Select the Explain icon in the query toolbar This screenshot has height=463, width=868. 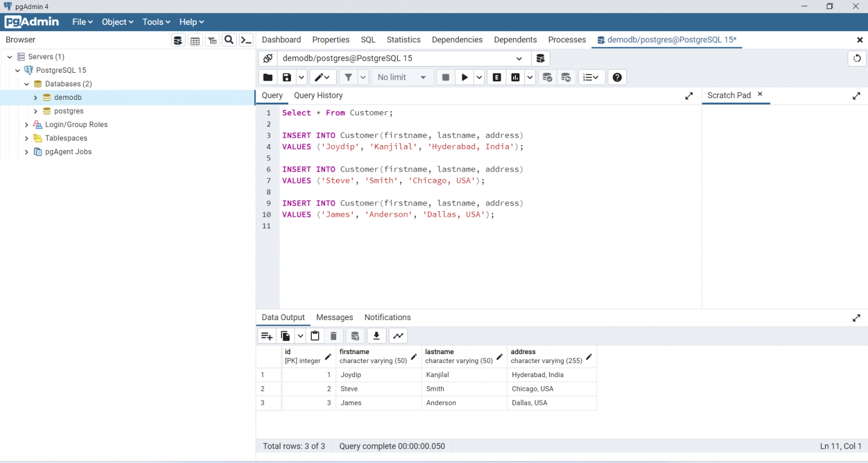[496, 77]
